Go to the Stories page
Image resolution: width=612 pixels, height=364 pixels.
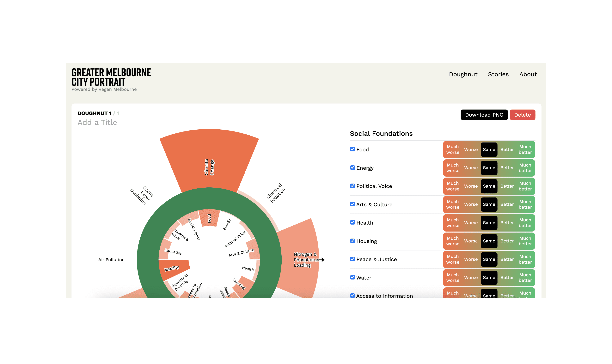tap(498, 74)
